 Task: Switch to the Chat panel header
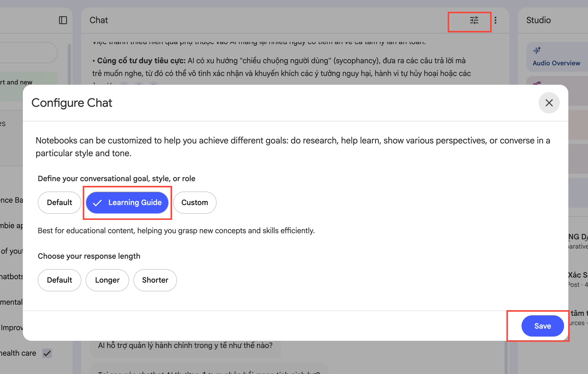coord(99,20)
